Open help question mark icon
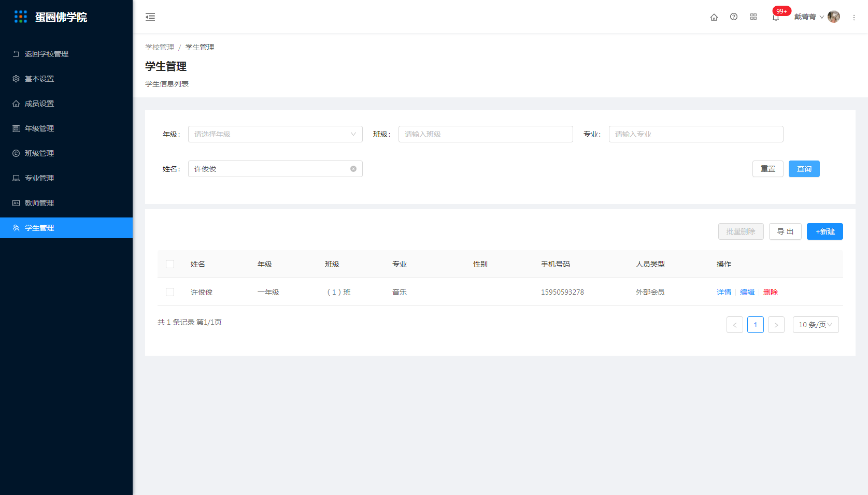The image size is (868, 495). (x=734, y=17)
